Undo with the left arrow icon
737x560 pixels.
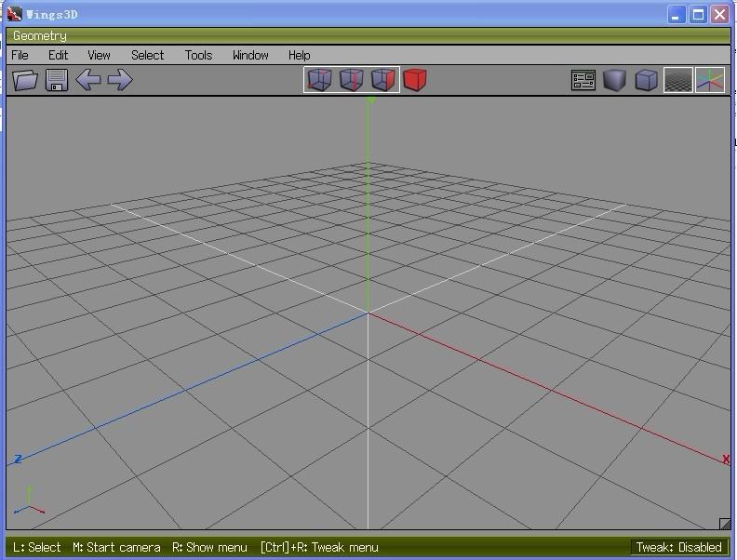pyautogui.click(x=87, y=79)
